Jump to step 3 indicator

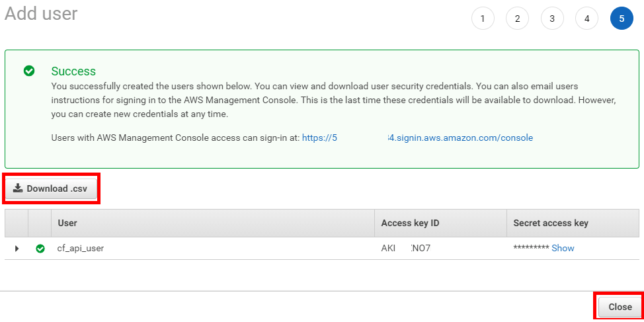click(552, 19)
